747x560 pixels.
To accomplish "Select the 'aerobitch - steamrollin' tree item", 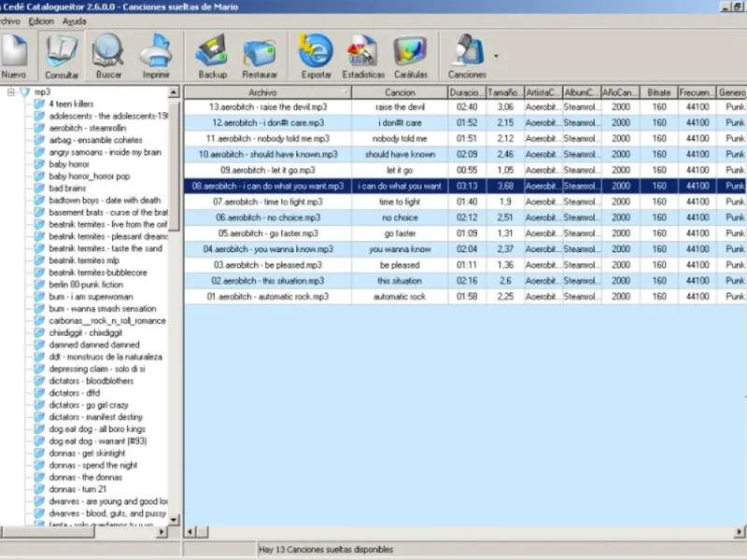I will click(87, 128).
